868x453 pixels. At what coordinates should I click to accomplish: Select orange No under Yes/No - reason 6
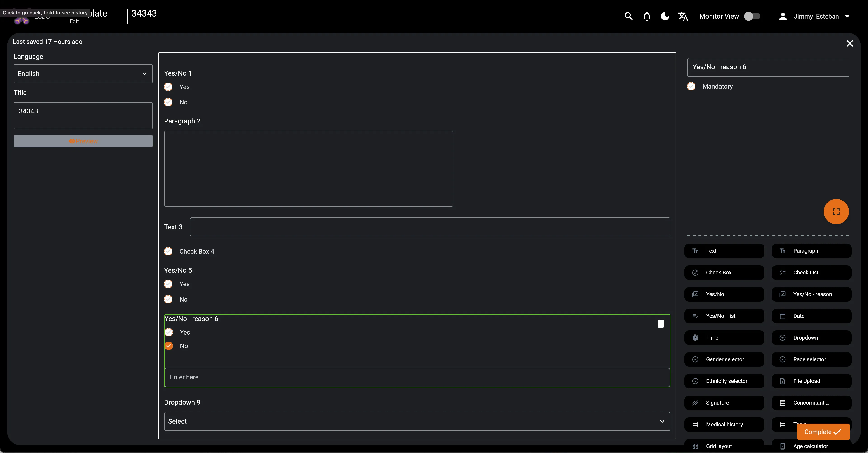169,346
